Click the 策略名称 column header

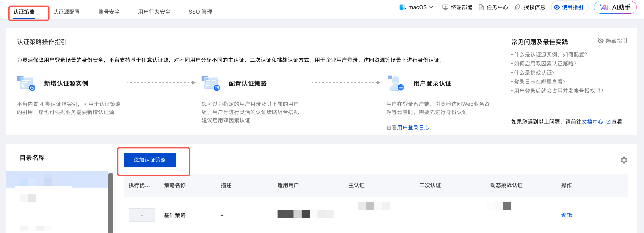pos(175,185)
